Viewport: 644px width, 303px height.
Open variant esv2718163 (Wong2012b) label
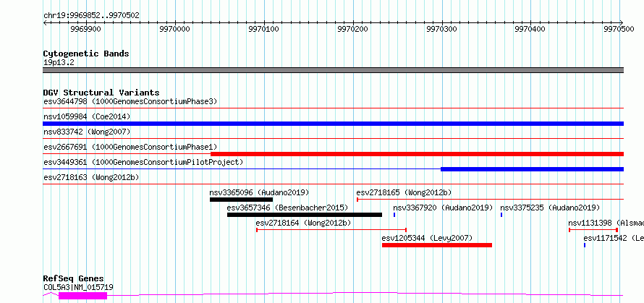(91, 177)
